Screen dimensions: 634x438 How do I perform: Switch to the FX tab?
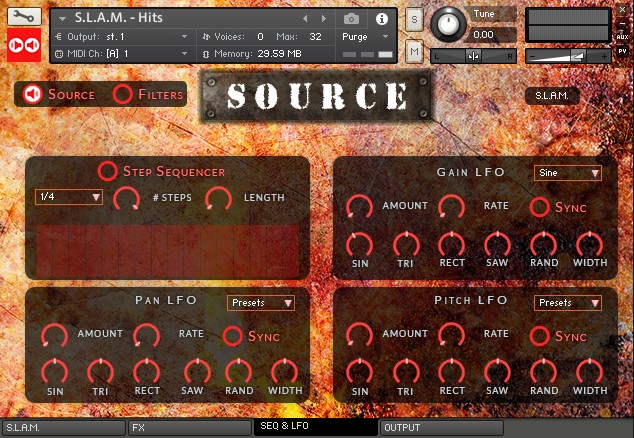(x=190, y=427)
